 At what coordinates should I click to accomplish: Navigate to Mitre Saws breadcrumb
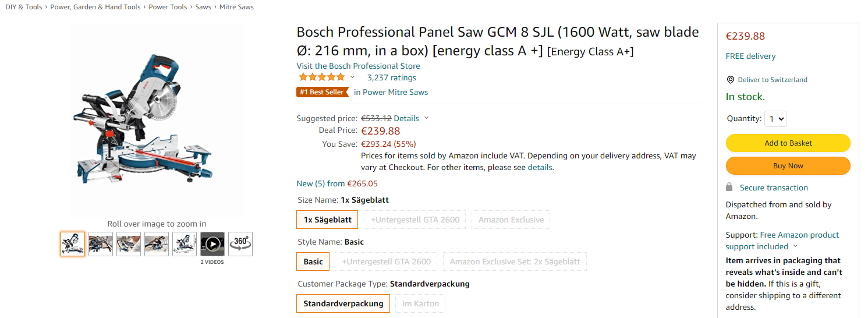coord(236,7)
